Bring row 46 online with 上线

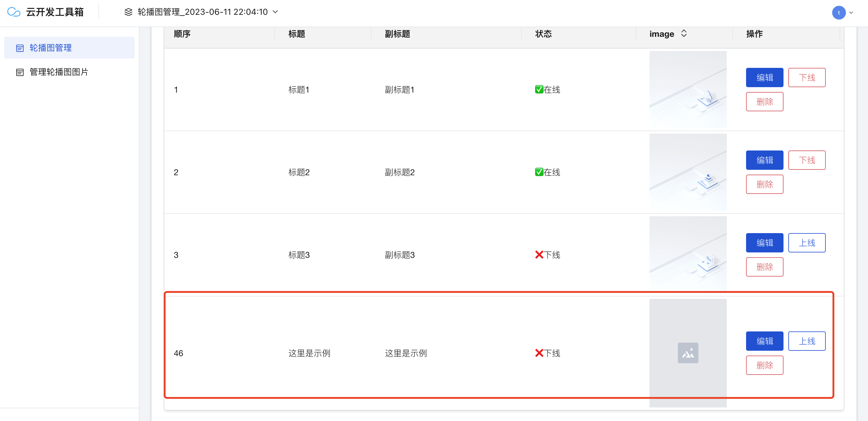pos(806,341)
